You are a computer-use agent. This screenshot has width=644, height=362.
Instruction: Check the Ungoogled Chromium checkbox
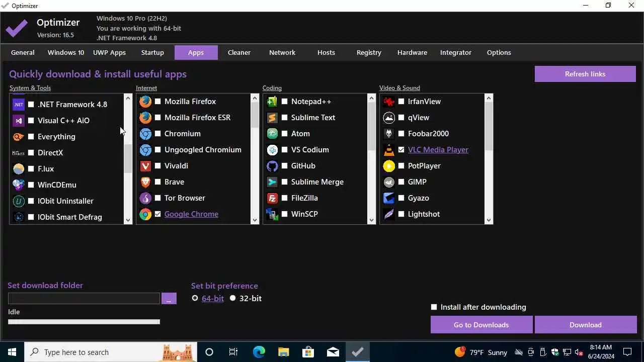click(158, 150)
